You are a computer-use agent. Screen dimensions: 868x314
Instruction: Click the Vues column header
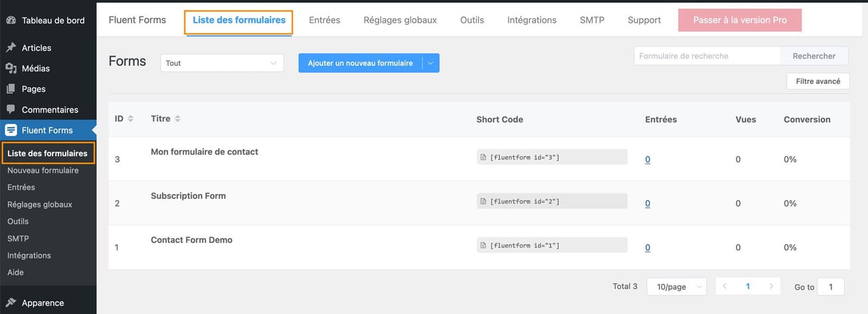746,119
